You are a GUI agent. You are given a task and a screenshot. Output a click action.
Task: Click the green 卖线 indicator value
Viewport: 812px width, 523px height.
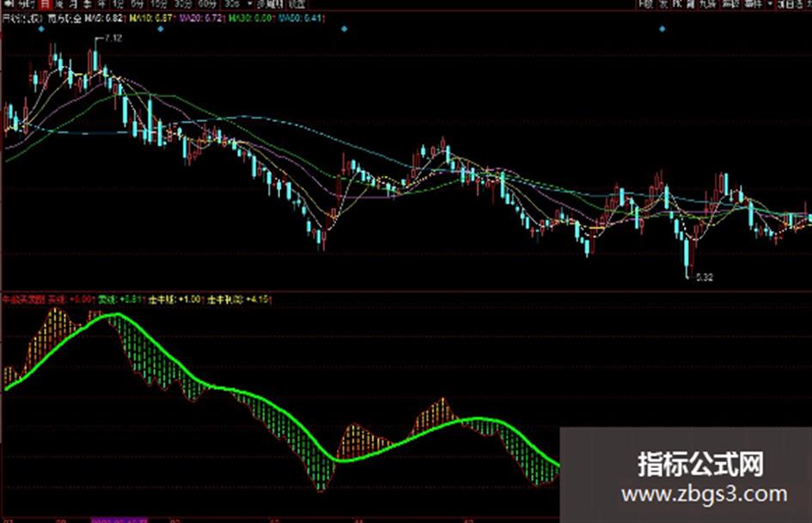pyautogui.click(x=122, y=300)
